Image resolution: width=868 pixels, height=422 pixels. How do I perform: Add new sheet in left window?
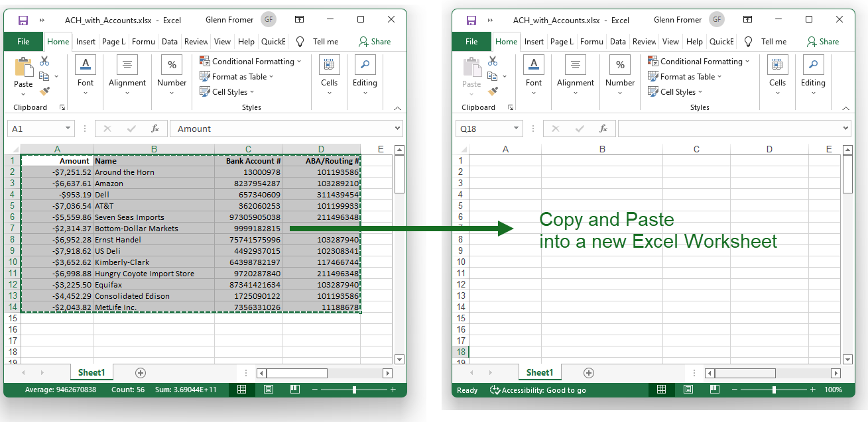(x=140, y=373)
